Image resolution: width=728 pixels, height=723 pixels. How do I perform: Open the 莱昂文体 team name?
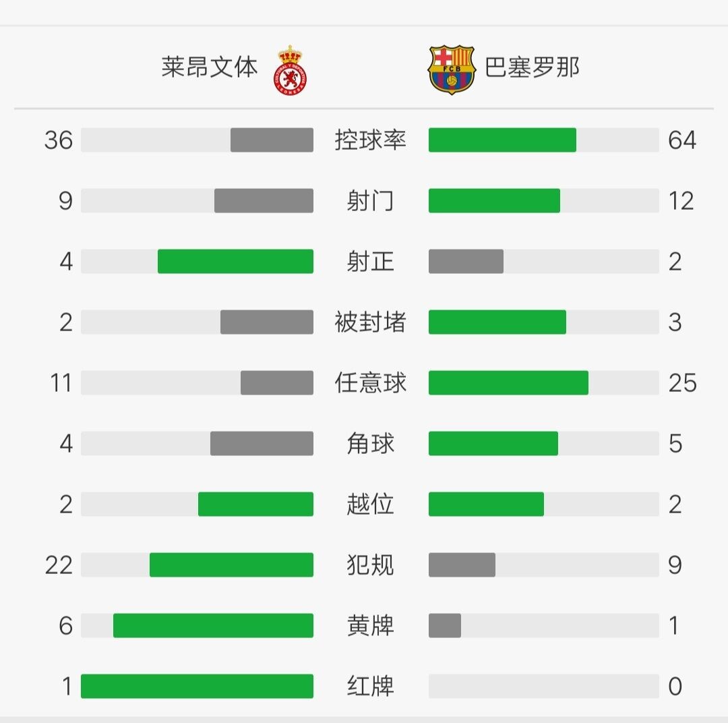(x=210, y=67)
